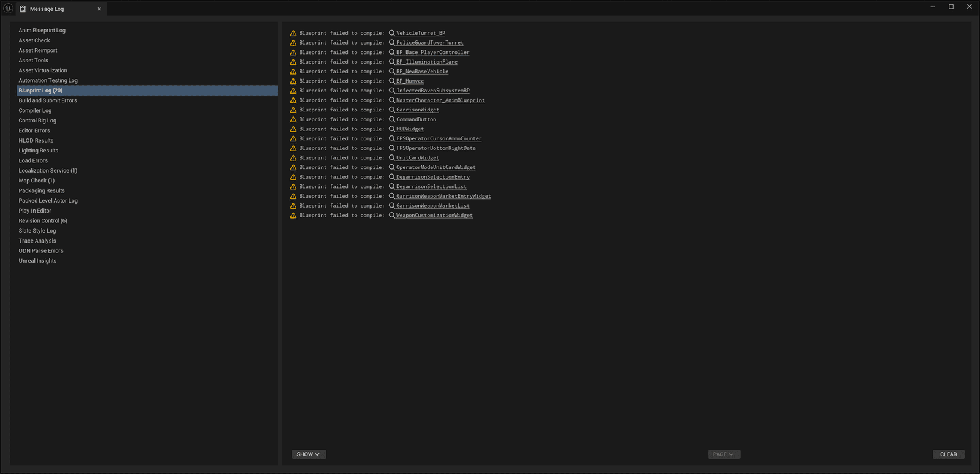Screen dimensions: 980x474
Task: Close the Message Log tab
Action: click(99, 9)
